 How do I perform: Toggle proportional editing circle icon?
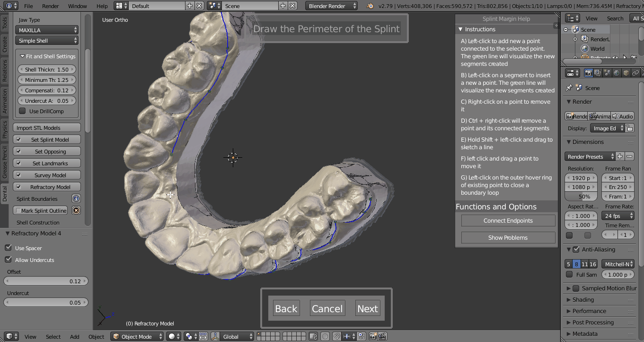(325, 336)
